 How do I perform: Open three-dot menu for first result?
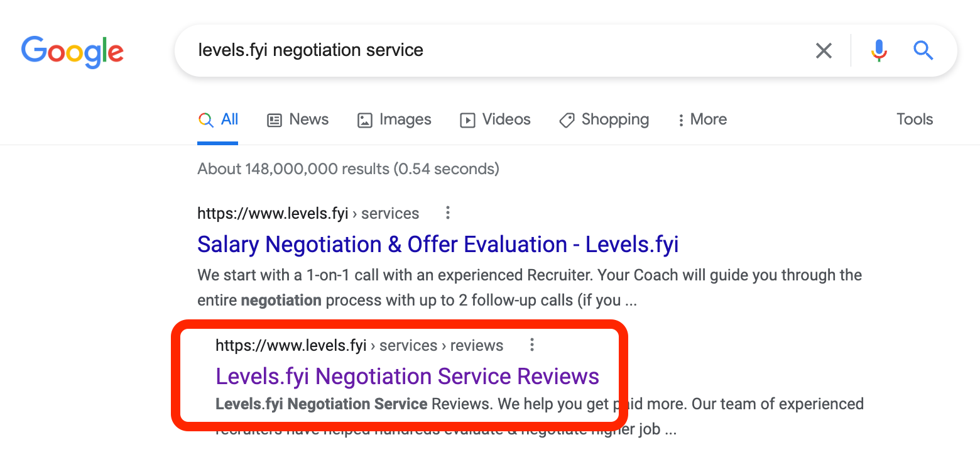448,213
